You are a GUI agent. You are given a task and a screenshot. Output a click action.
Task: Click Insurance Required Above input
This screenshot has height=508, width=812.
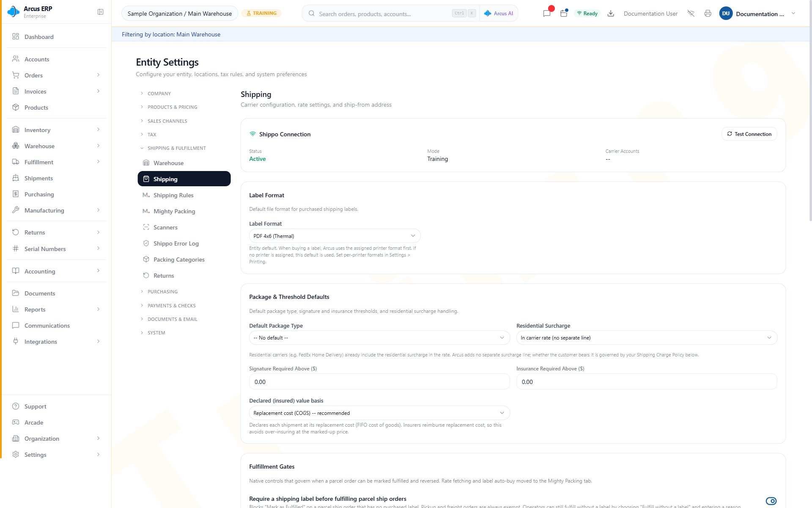click(647, 382)
